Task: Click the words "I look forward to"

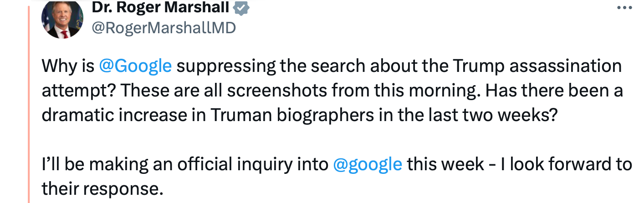Action: pyautogui.click(x=571, y=164)
